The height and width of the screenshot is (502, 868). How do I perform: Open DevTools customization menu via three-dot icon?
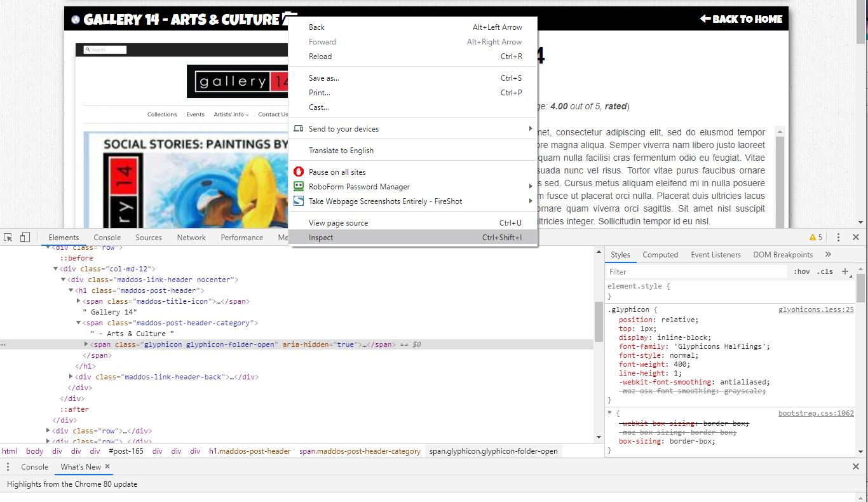[x=838, y=237]
